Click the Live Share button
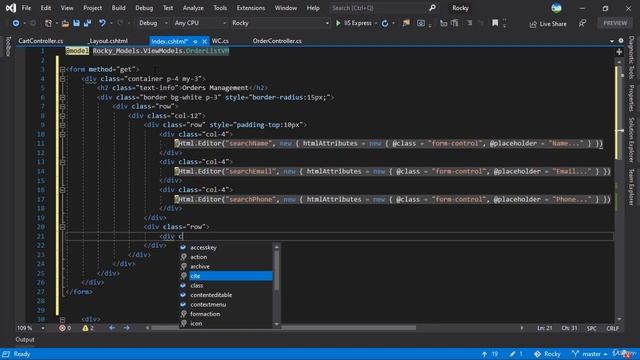640x360 pixels. pos(548,24)
